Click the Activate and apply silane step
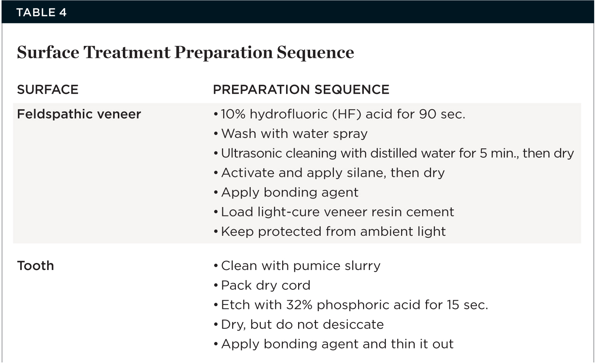Viewport: 597px width, 364px height. pyautogui.click(x=333, y=173)
